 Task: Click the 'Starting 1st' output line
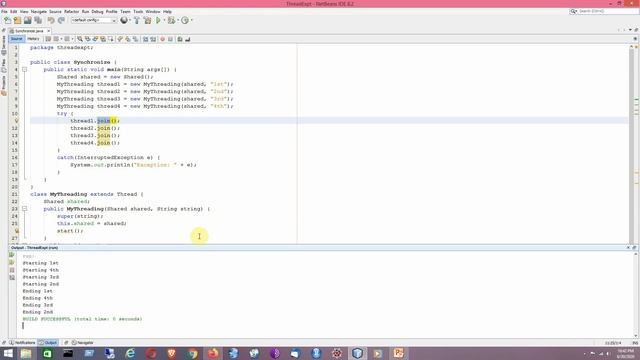coord(40,263)
